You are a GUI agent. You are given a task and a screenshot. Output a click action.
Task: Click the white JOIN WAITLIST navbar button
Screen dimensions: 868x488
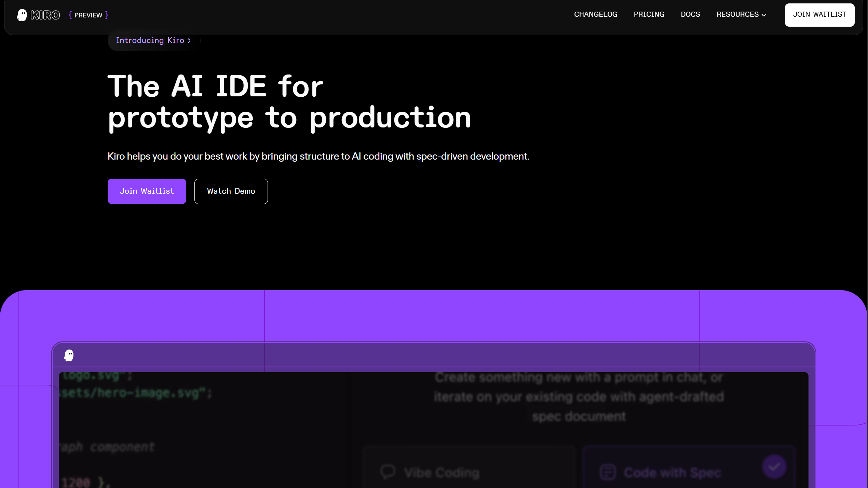click(819, 15)
